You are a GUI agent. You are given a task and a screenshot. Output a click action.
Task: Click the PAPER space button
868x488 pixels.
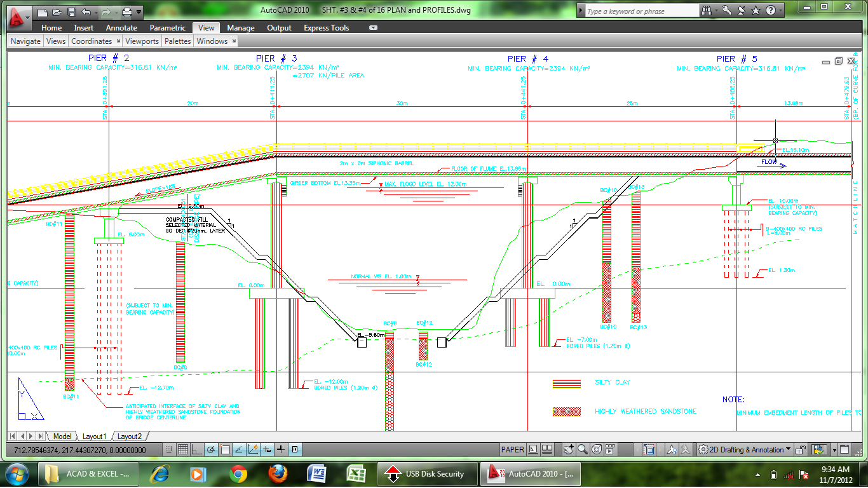pos(513,450)
